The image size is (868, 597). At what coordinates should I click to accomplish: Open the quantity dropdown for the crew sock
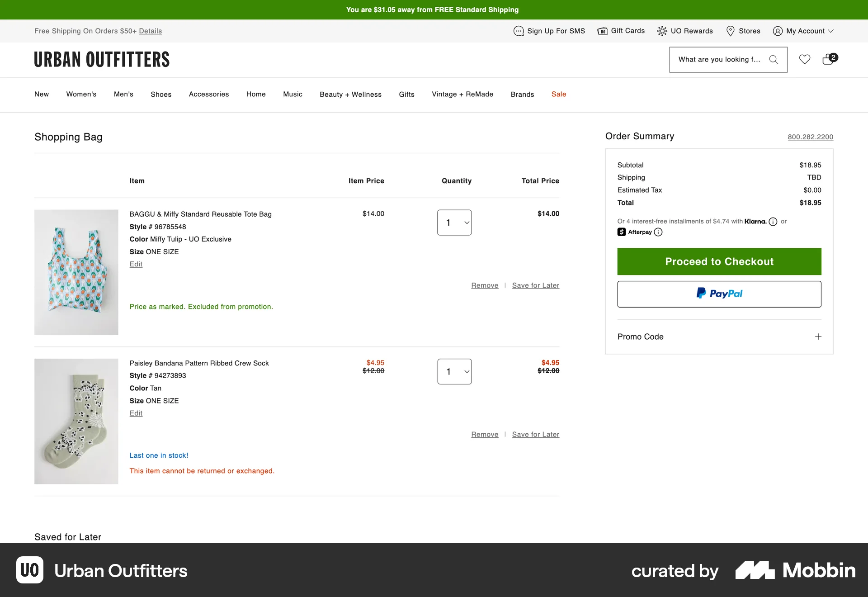tap(454, 371)
